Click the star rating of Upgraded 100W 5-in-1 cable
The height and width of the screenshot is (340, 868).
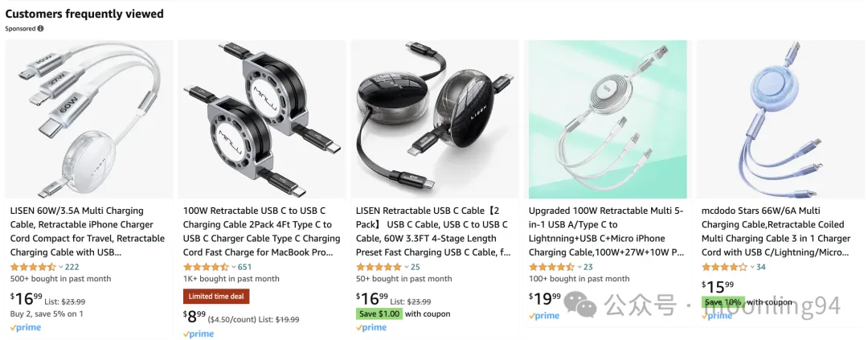[x=552, y=267]
